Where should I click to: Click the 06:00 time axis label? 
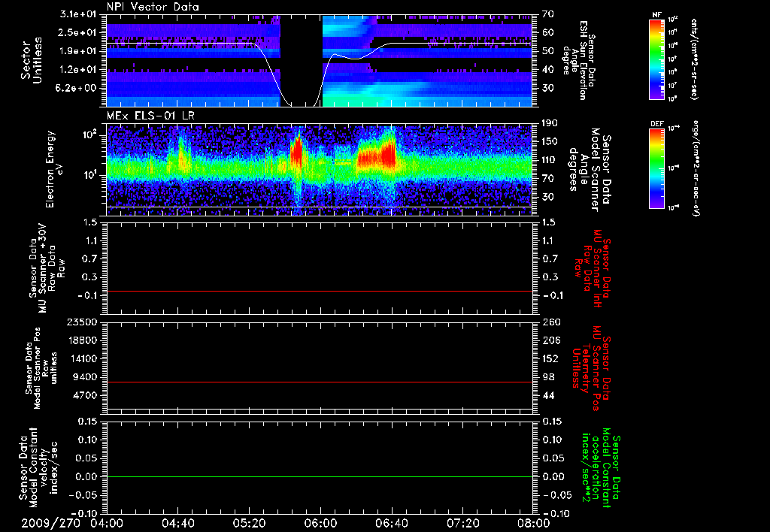pos(320,523)
